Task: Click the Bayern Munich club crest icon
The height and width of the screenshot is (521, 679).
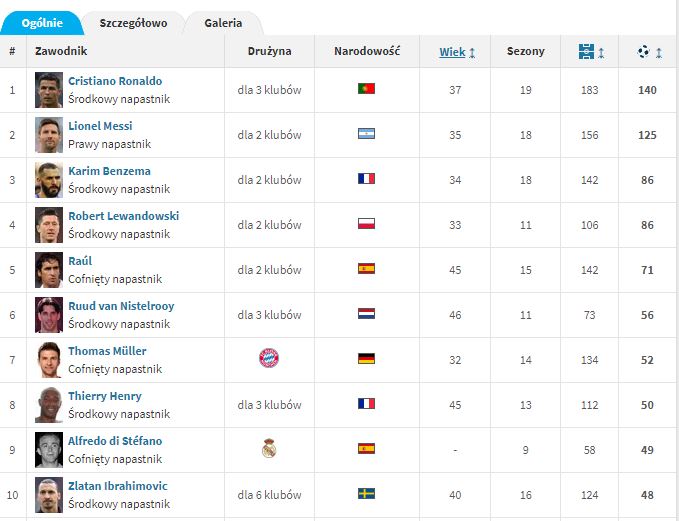Action: (269, 358)
